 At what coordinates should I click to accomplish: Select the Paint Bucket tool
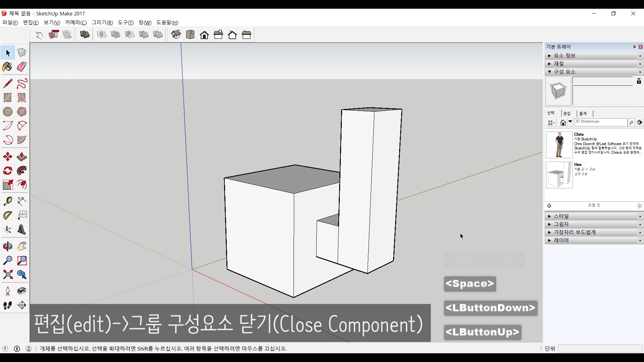tap(7, 67)
